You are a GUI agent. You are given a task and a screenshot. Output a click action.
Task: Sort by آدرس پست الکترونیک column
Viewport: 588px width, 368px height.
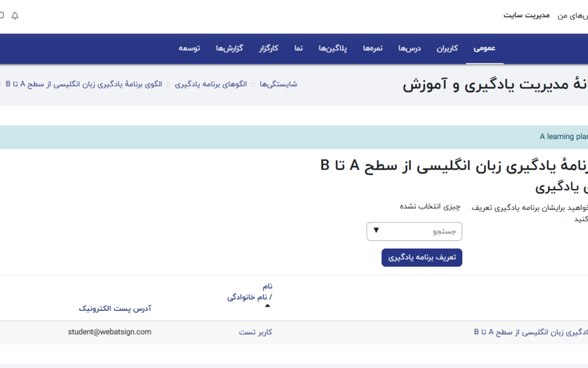(115, 309)
